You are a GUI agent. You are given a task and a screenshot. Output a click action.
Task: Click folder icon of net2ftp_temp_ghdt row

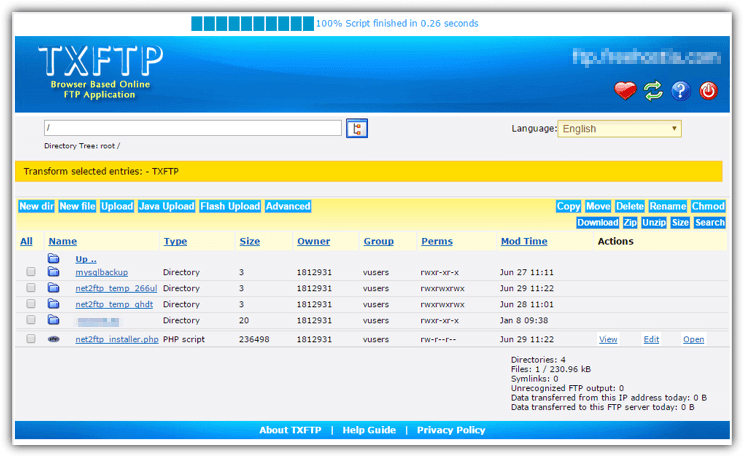53,304
